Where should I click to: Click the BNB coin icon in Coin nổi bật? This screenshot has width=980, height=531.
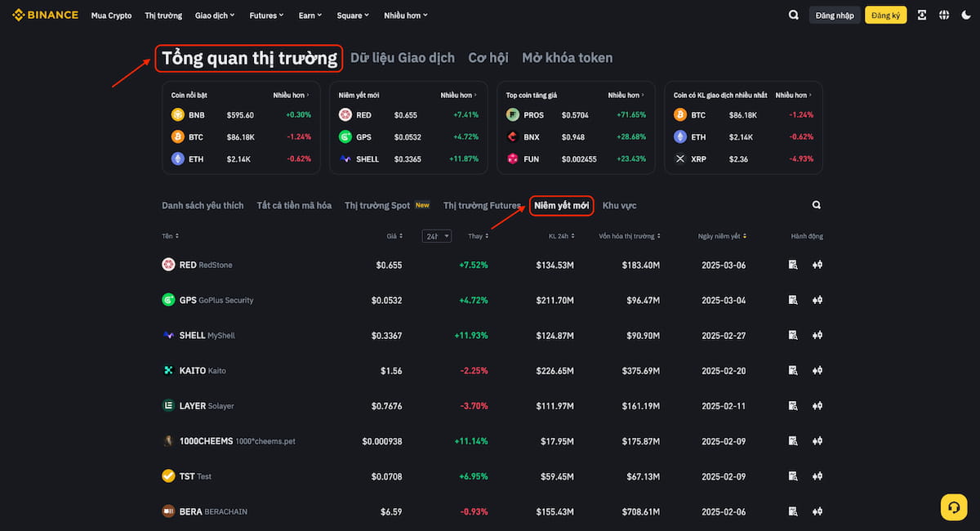(178, 115)
